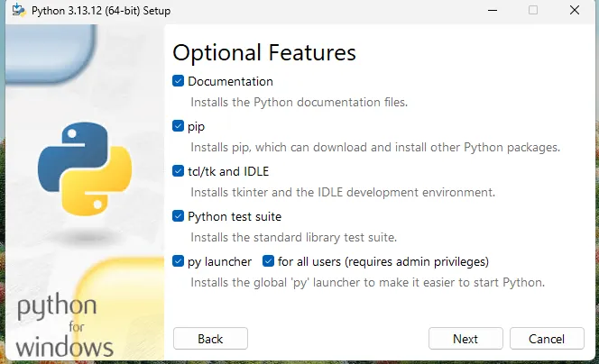This screenshot has height=364, width=599.
Task: Cancel the Python installation
Action: pyautogui.click(x=547, y=339)
